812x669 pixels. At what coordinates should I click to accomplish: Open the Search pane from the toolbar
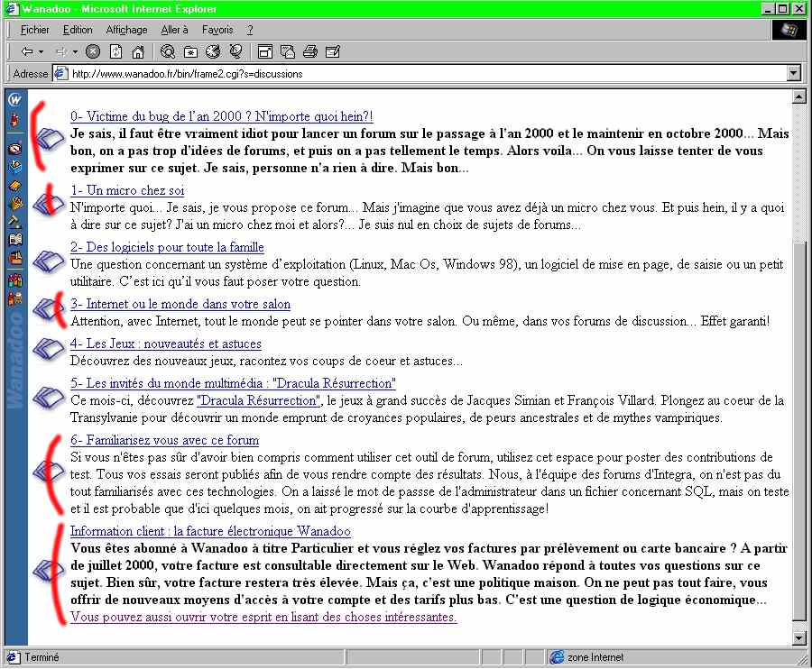(167, 51)
